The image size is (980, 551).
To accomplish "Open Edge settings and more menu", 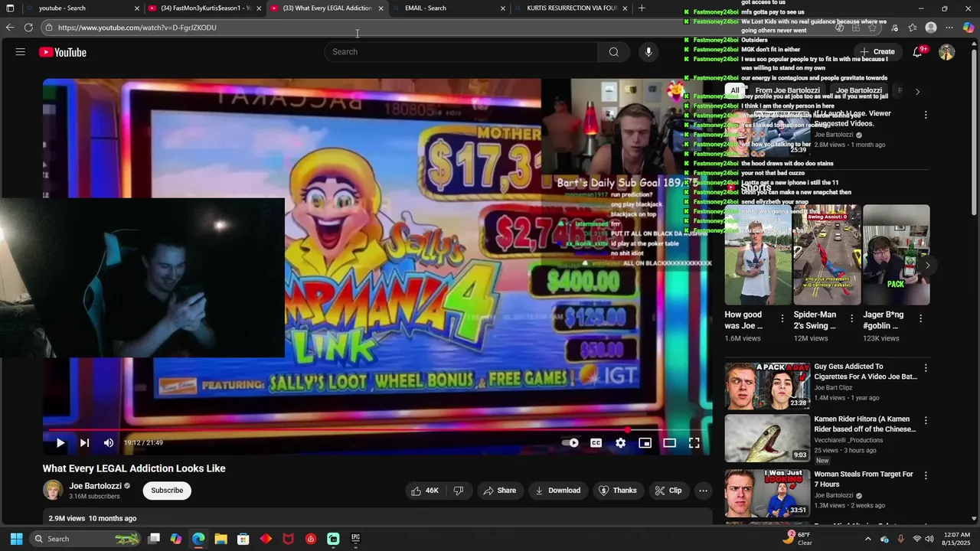I will pyautogui.click(x=949, y=28).
